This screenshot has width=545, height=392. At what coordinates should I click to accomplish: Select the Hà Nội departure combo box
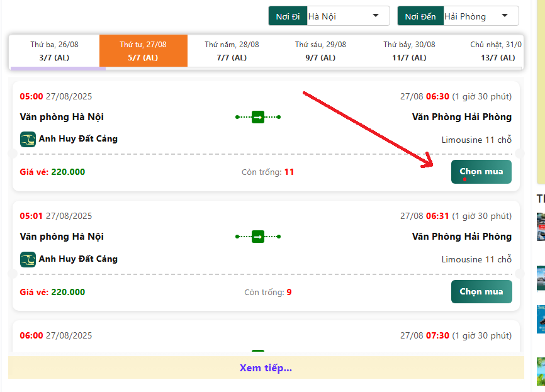(343, 16)
